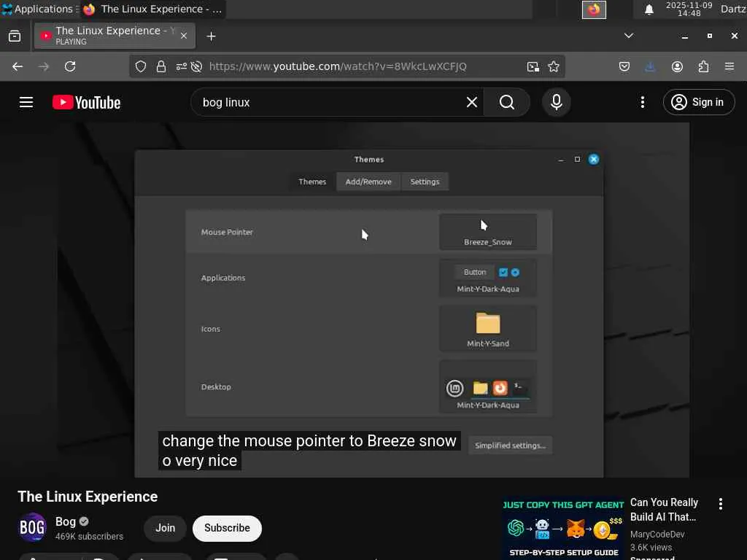Open the Themes tab in the video

[x=312, y=182]
